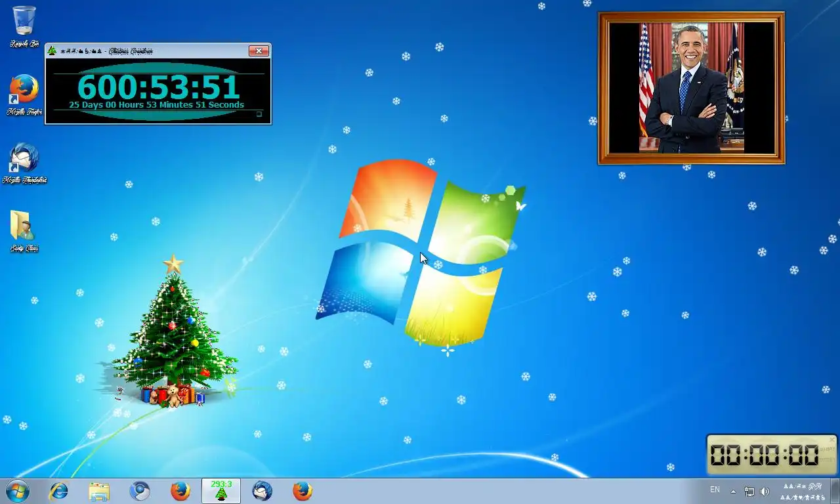This screenshot has height=504, width=840.
Task: Open the volume speaker tray icon
Action: (765, 492)
